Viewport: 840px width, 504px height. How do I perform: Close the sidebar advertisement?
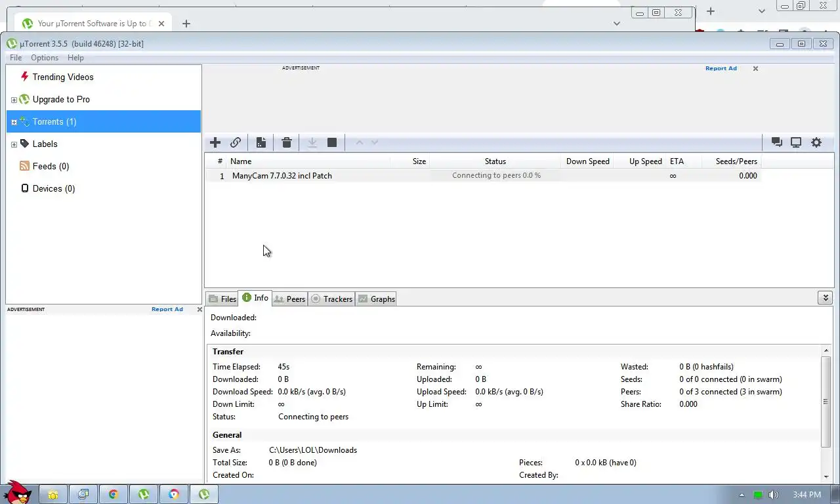(199, 309)
